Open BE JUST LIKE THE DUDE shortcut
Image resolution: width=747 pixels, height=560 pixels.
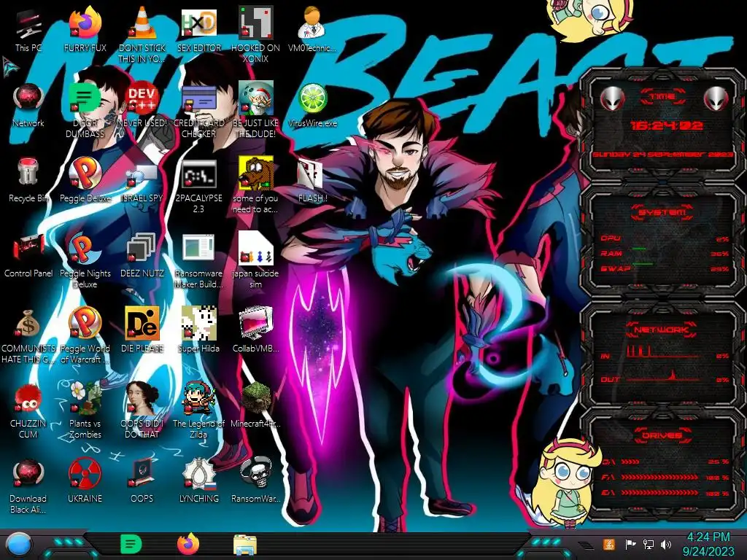point(256,109)
